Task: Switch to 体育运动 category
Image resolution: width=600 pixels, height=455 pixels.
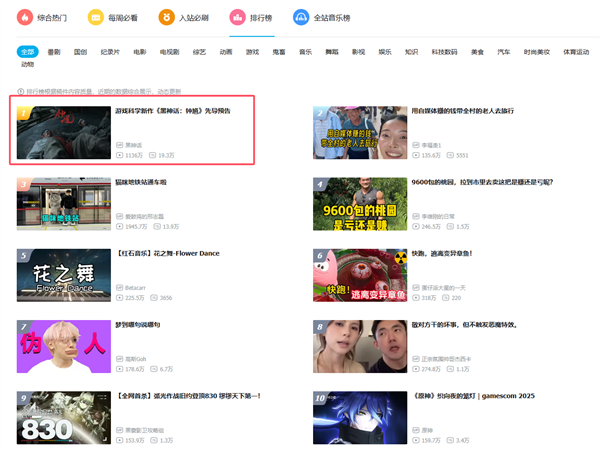Action: point(576,52)
